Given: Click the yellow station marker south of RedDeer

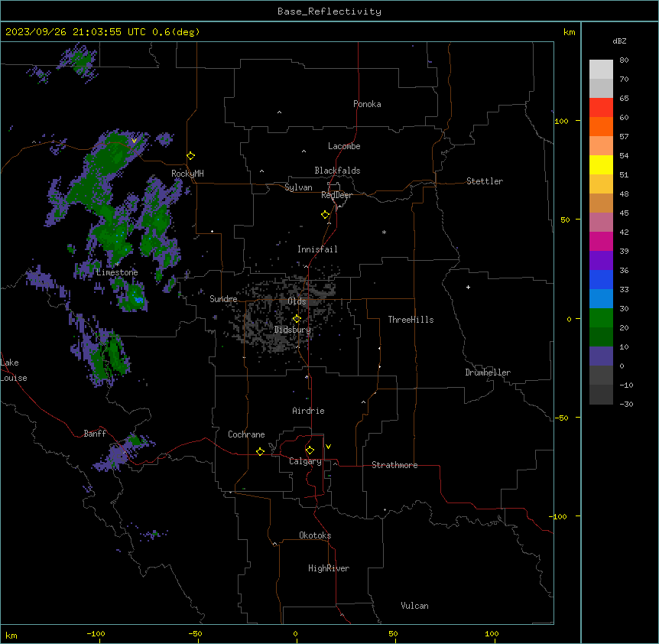Looking at the screenshot, I should [x=326, y=215].
